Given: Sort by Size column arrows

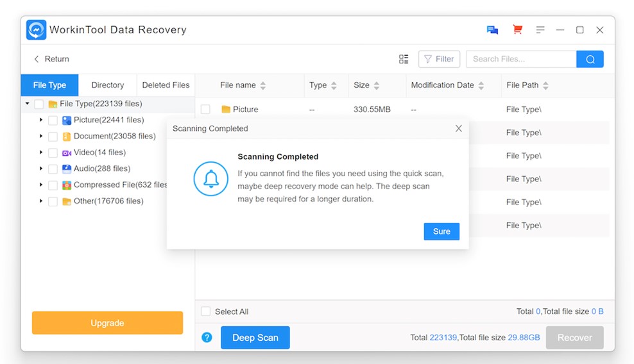Looking at the screenshot, I should click(x=377, y=85).
